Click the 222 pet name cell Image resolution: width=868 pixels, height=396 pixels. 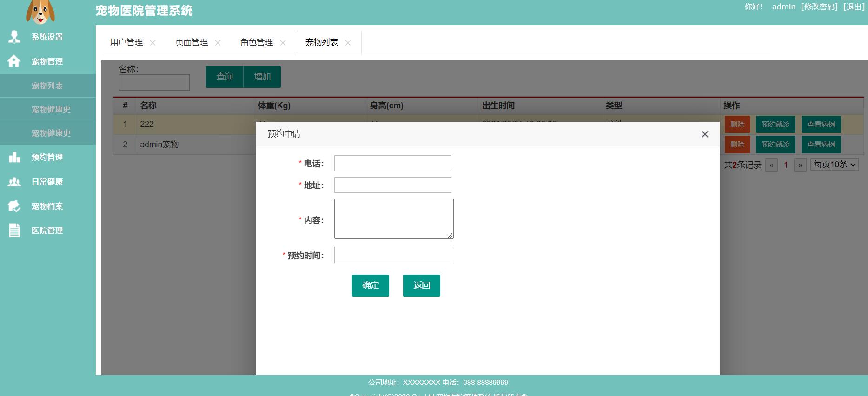[147, 124]
